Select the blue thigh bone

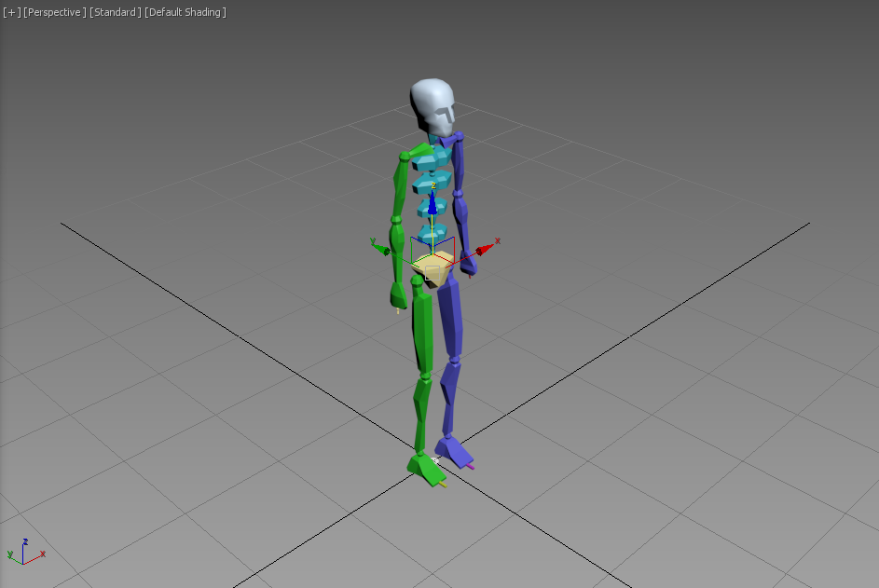click(451, 319)
